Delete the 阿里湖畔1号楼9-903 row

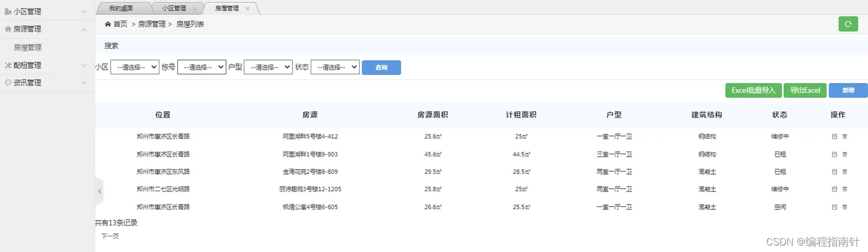[844, 154]
